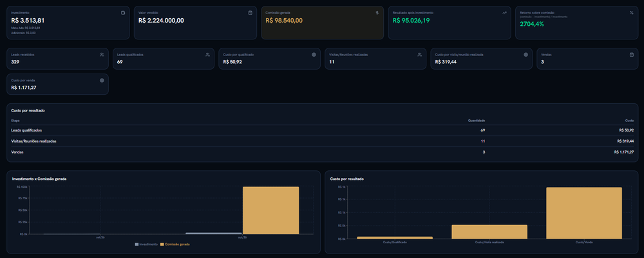Click R$ 50,92 in Custo por qualificado card
Screen dimensions: 644x258
(232, 62)
